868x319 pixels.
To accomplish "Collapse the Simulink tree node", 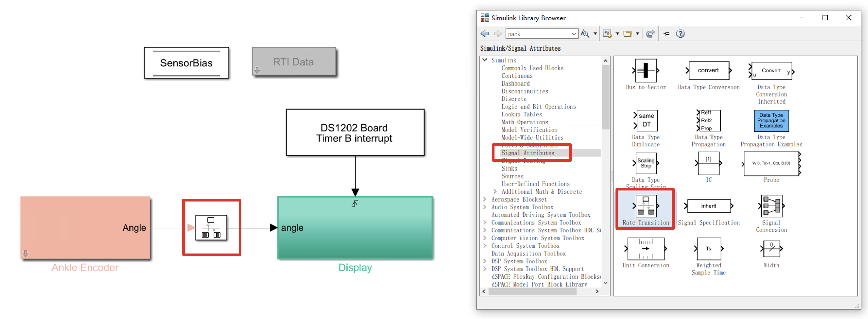I will [484, 60].
